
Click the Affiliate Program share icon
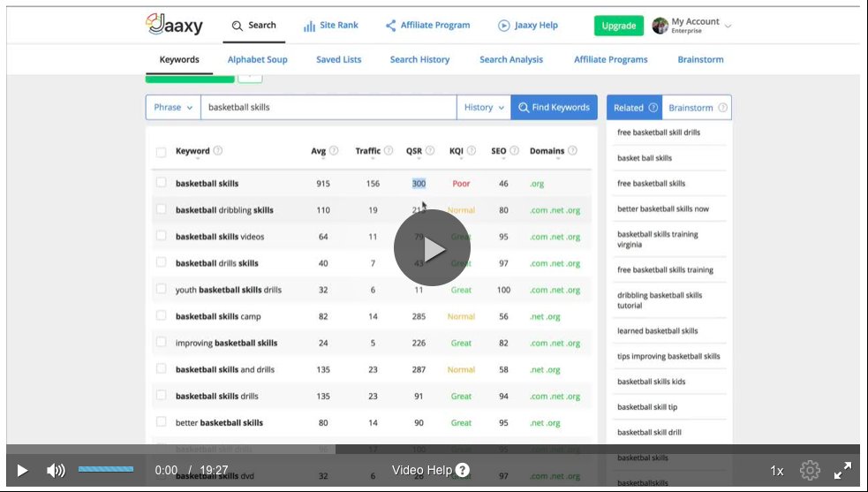point(391,26)
